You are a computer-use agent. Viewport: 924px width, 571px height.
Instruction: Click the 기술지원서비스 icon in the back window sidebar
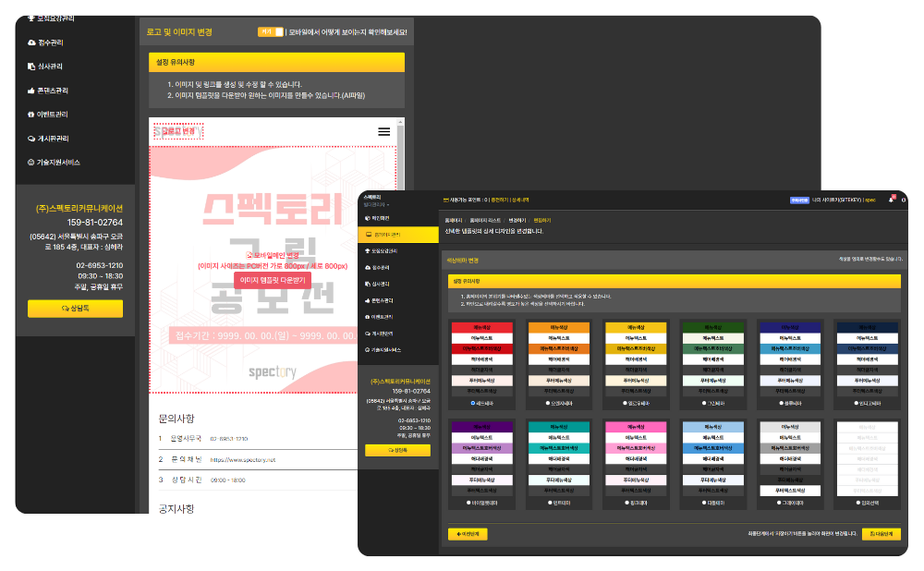tap(31, 162)
